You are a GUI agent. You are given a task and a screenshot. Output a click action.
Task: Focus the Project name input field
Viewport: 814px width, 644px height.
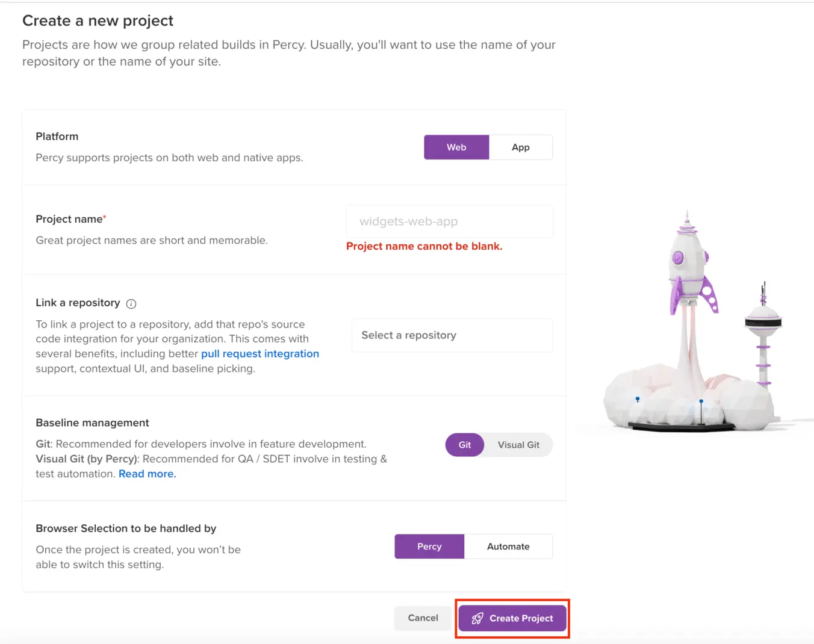[449, 221]
